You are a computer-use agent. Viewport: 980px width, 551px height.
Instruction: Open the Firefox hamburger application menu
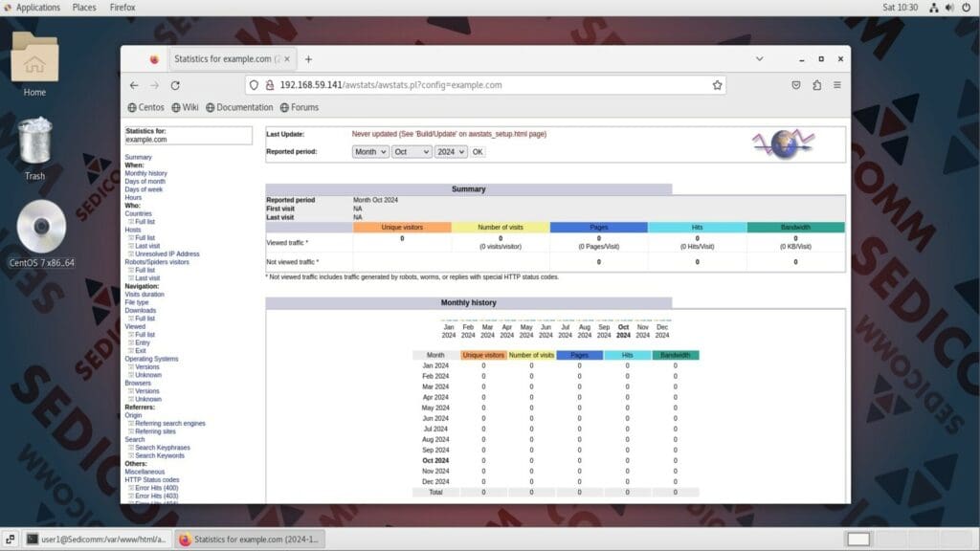(x=837, y=84)
